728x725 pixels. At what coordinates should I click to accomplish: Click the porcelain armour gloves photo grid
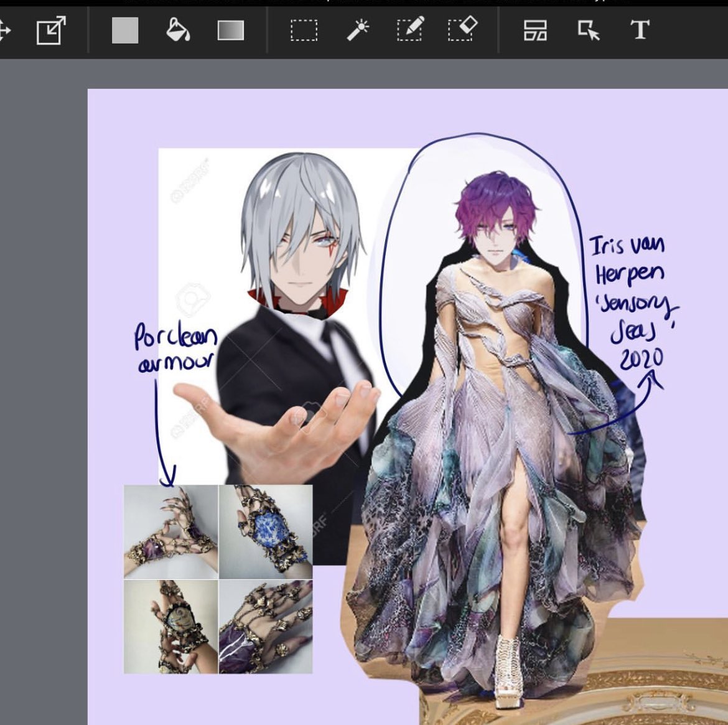pyautogui.click(x=218, y=579)
